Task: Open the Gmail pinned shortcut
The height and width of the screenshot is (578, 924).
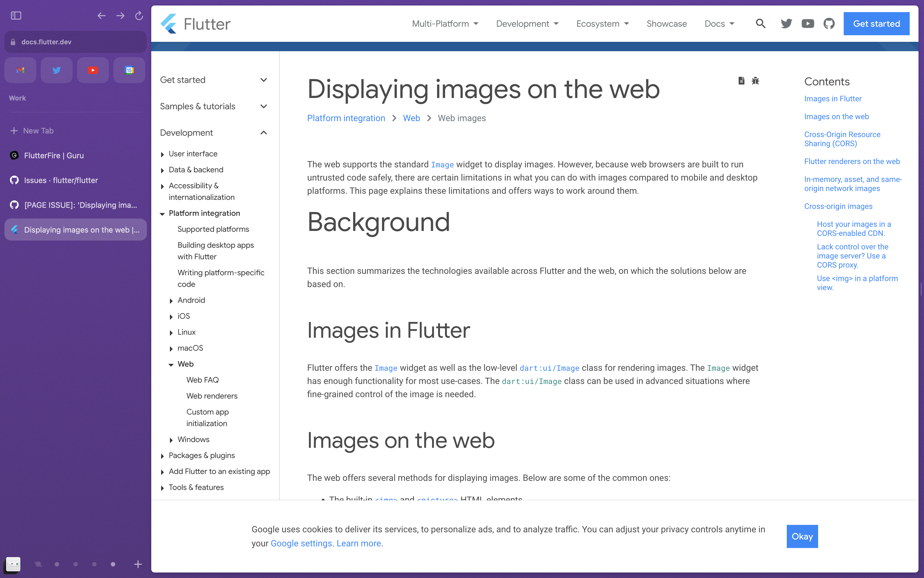Action: tap(20, 70)
